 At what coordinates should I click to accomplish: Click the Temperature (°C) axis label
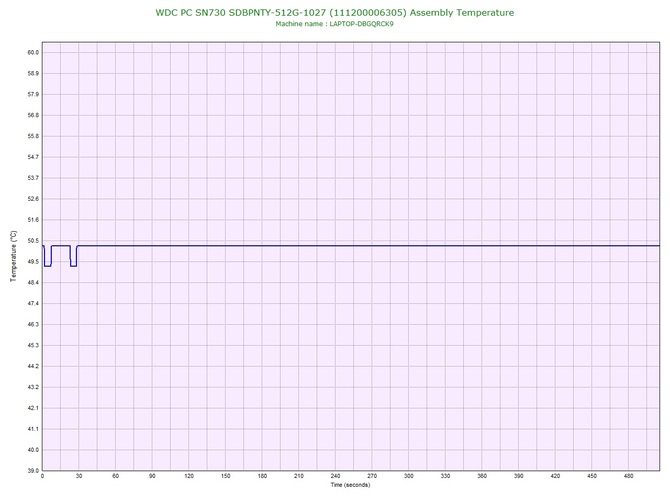coord(14,256)
